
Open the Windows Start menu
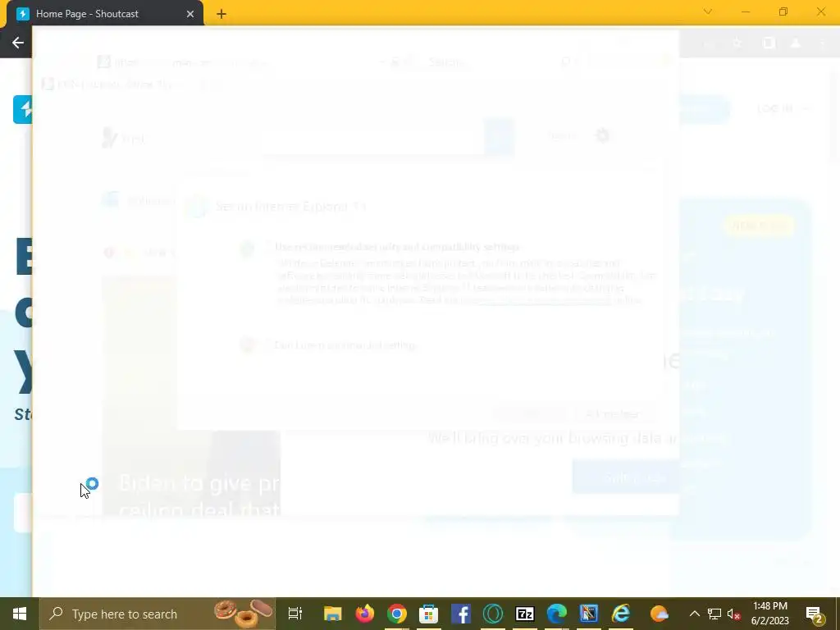click(20, 614)
